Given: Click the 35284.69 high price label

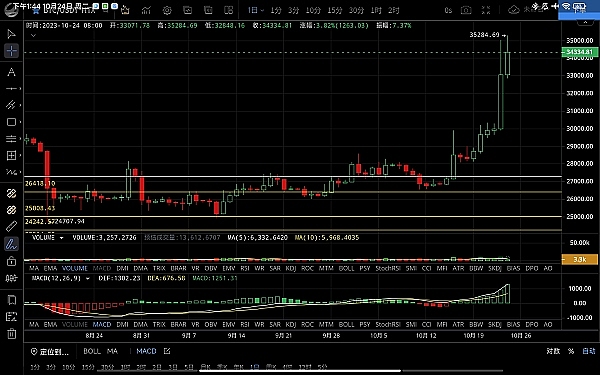Looking at the screenshot, I should (484, 35).
